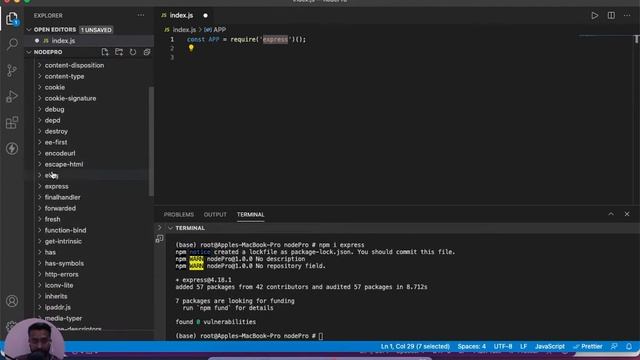Run the code with the play icon
The image size is (640, 360).
click(595, 16)
